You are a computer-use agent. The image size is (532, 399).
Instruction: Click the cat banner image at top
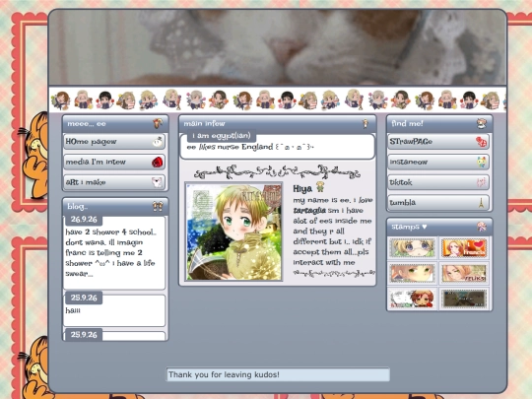click(278, 47)
